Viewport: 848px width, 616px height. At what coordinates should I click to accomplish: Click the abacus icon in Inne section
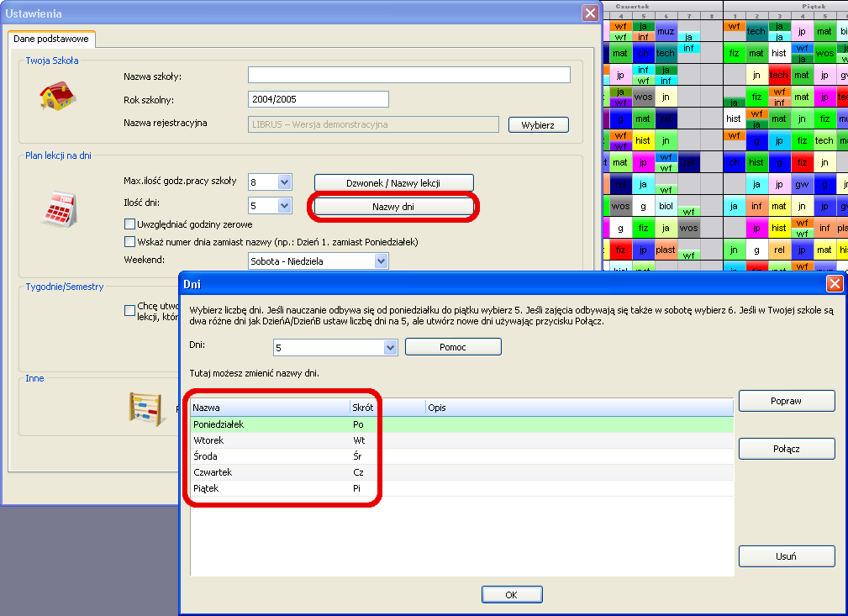click(144, 409)
